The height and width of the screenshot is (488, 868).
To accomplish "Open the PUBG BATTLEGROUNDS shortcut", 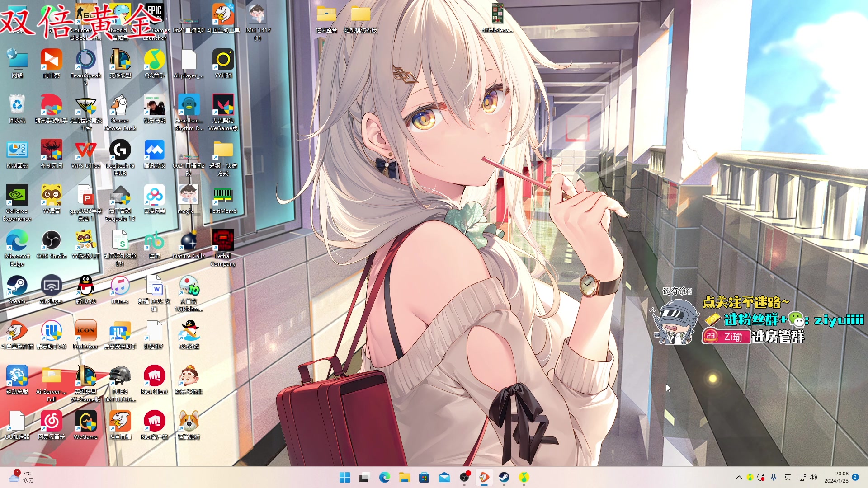I will tap(120, 384).
